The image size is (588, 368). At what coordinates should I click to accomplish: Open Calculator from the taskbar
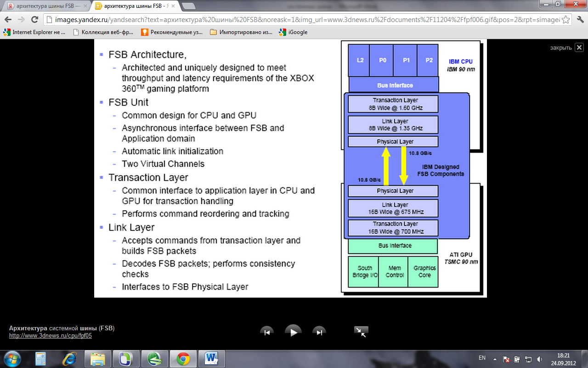point(41,359)
